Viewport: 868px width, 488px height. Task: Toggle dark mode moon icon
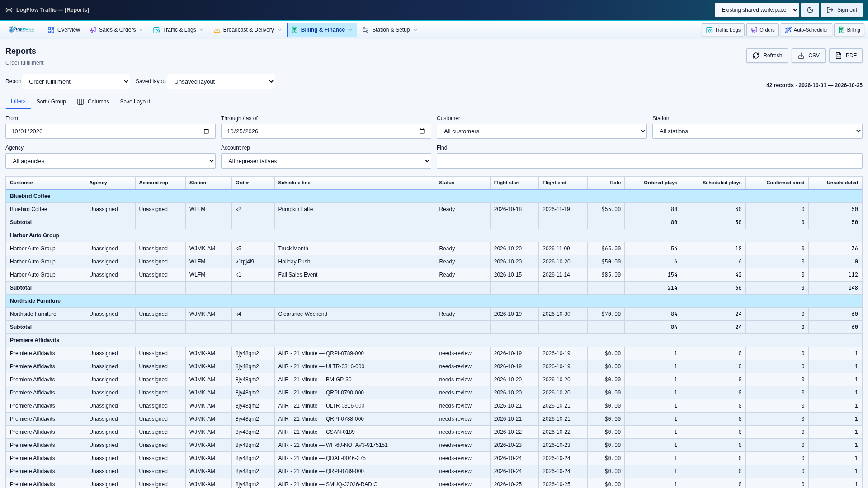point(810,10)
